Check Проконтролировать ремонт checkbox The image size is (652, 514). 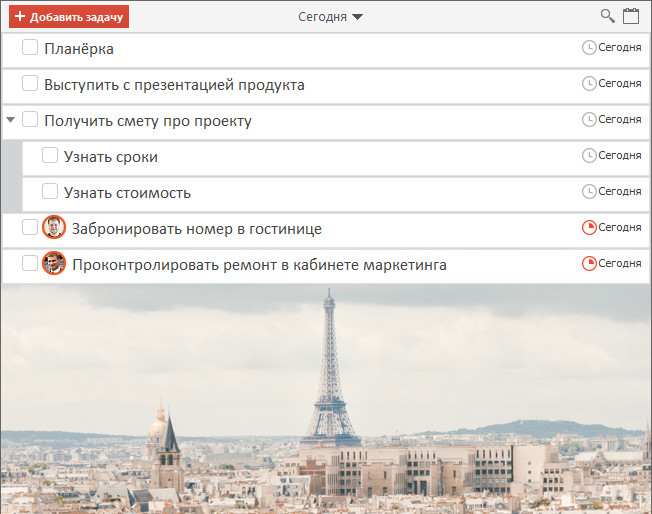pyautogui.click(x=30, y=263)
